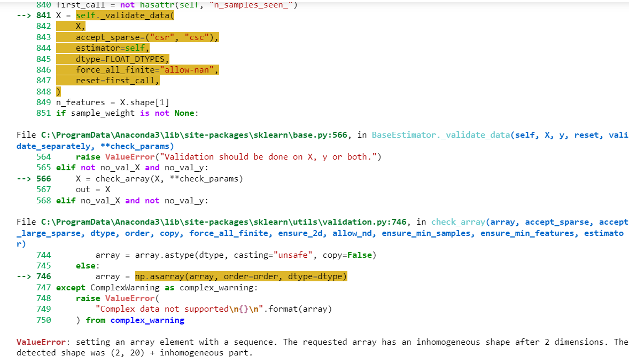Click 'force_all_finite="allow-nan",' line
The width and height of the screenshot is (629, 364).
pos(147,70)
